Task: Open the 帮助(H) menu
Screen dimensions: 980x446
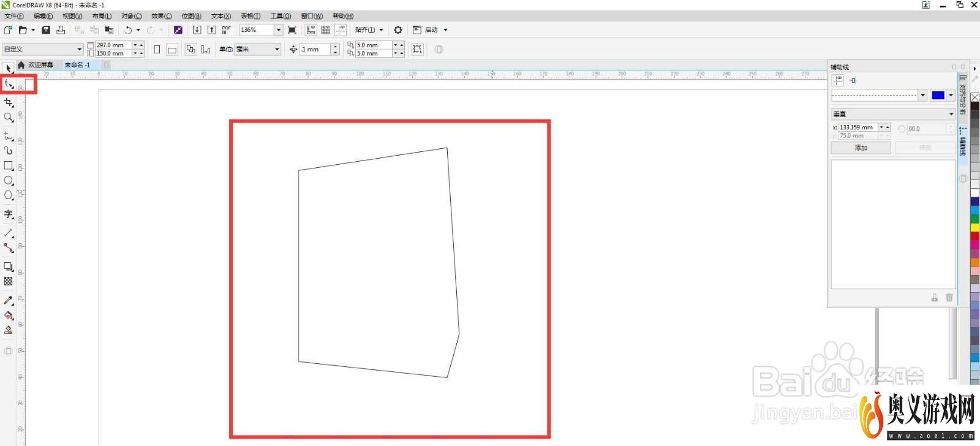Action: [x=343, y=16]
